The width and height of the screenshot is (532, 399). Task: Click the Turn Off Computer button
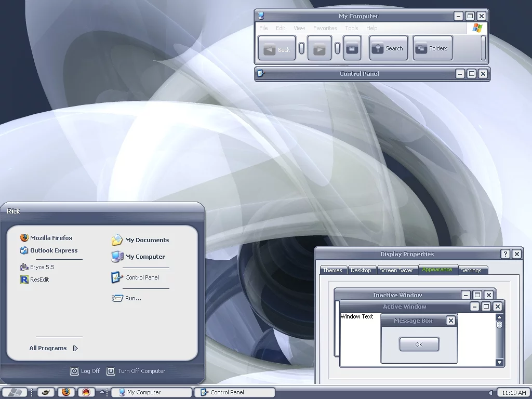[x=136, y=371]
